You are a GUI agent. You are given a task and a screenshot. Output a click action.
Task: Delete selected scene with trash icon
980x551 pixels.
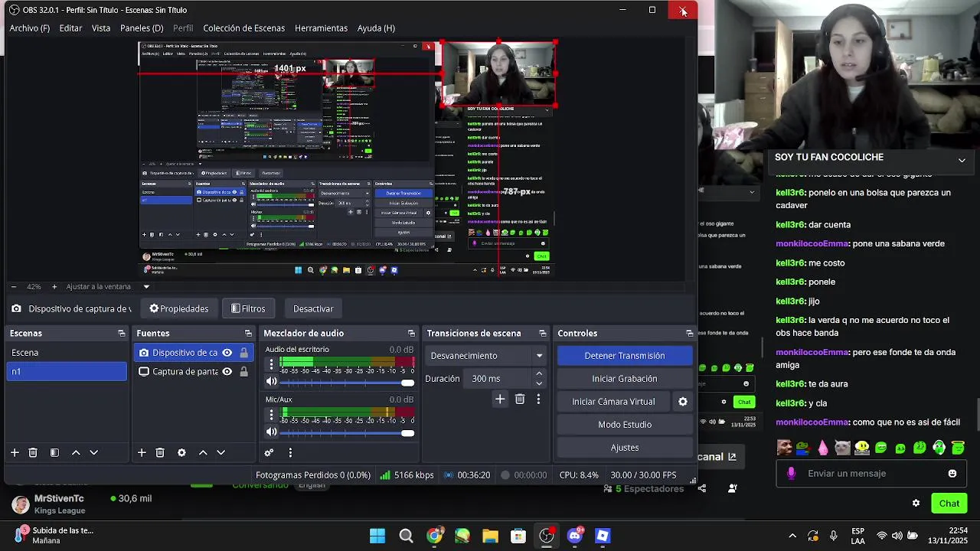(x=33, y=452)
